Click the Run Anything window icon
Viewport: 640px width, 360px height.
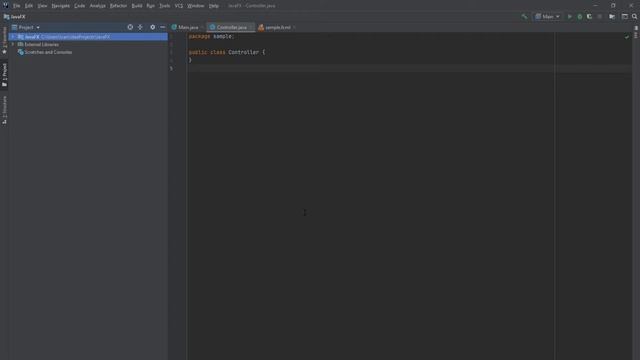[625, 17]
